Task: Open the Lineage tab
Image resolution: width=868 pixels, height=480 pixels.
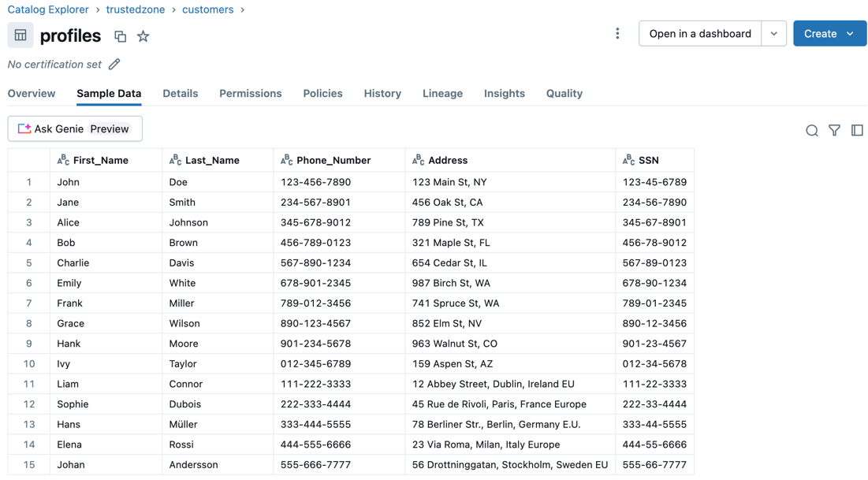Action: (x=442, y=94)
